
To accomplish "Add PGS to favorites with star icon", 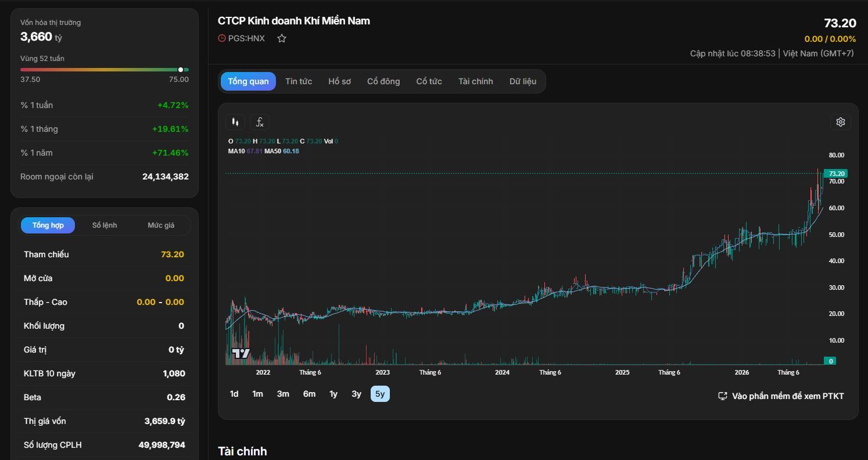I will click(x=282, y=38).
